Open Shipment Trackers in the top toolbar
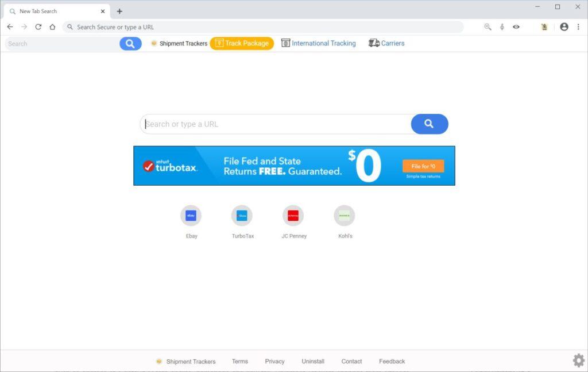The width and height of the screenshot is (588, 372). 179,44
